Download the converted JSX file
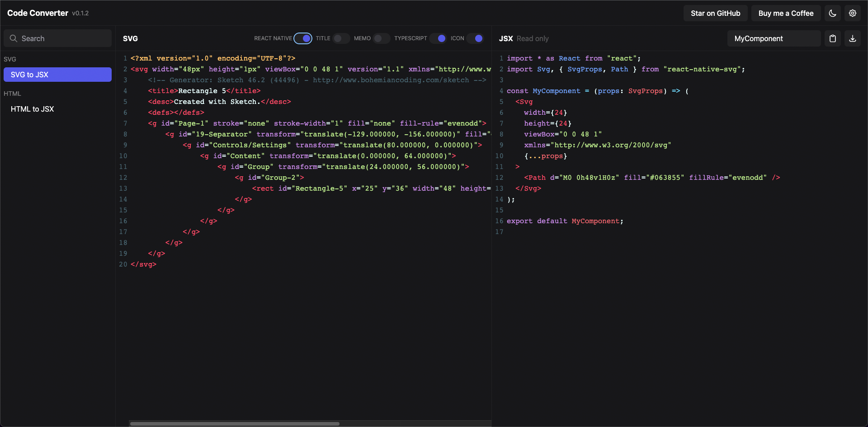This screenshot has width=868, height=427. pyautogui.click(x=853, y=38)
